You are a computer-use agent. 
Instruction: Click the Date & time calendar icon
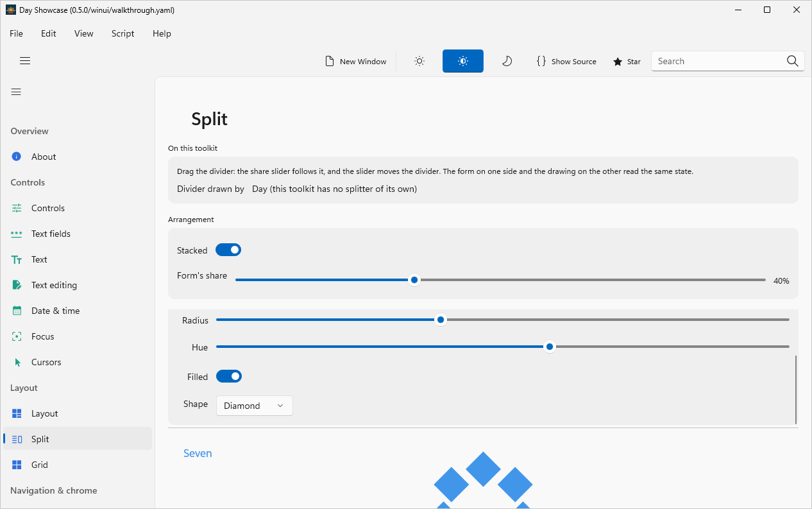17,311
